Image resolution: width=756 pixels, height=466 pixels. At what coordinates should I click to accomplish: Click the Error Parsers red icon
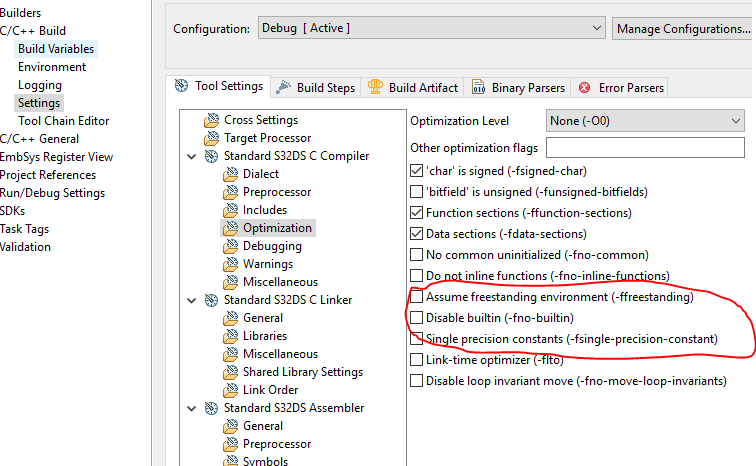point(585,87)
